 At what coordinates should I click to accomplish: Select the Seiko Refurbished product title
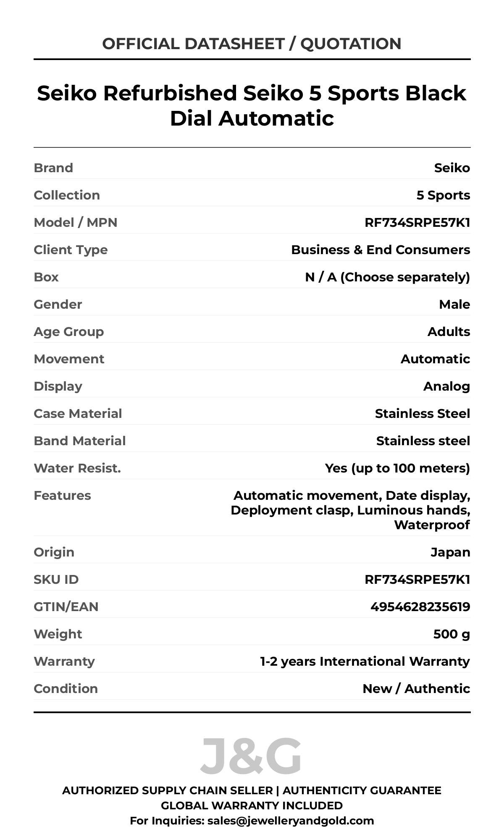(252, 105)
